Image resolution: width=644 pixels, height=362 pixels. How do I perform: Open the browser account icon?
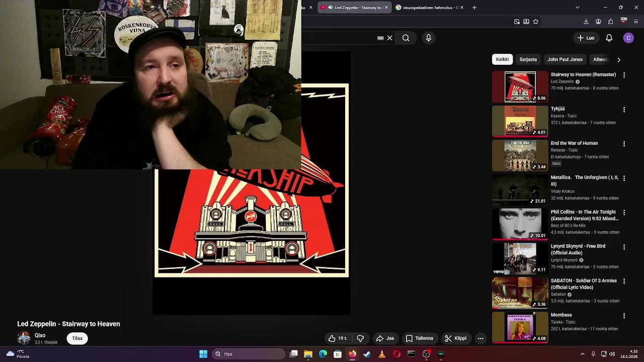598,22
